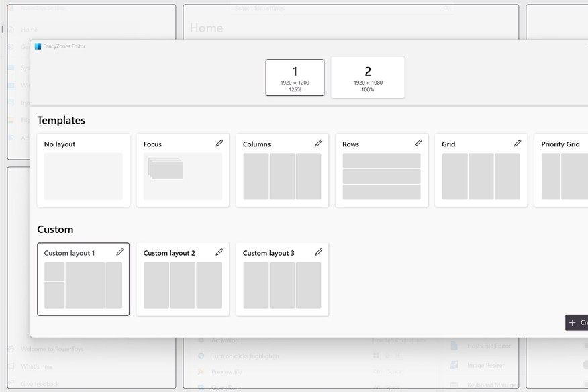Edit Custom layout 2 via pencil icon

point(219,252)
